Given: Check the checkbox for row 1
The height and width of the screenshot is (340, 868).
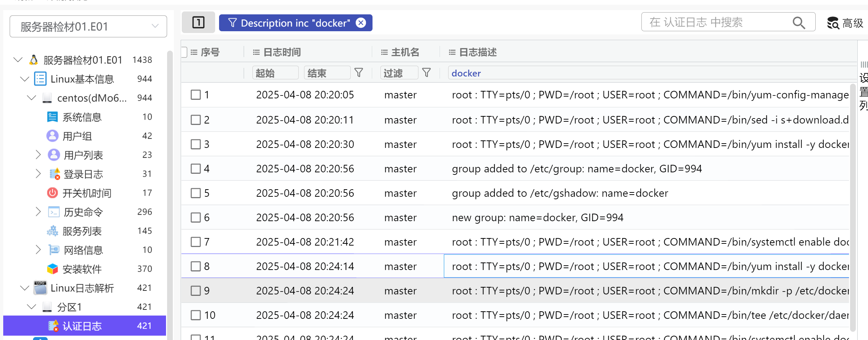Looking at the screenshot, I should click(195, 95).
